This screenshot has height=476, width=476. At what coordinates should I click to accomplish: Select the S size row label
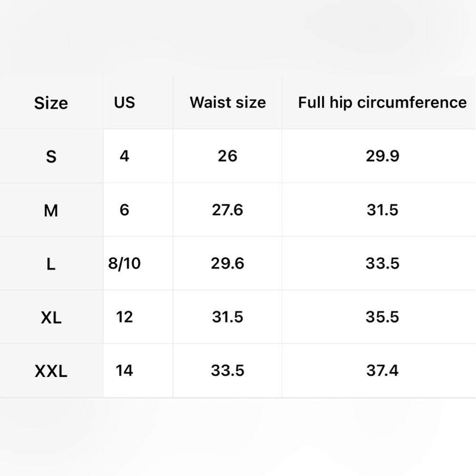click(x=51, y=157)
